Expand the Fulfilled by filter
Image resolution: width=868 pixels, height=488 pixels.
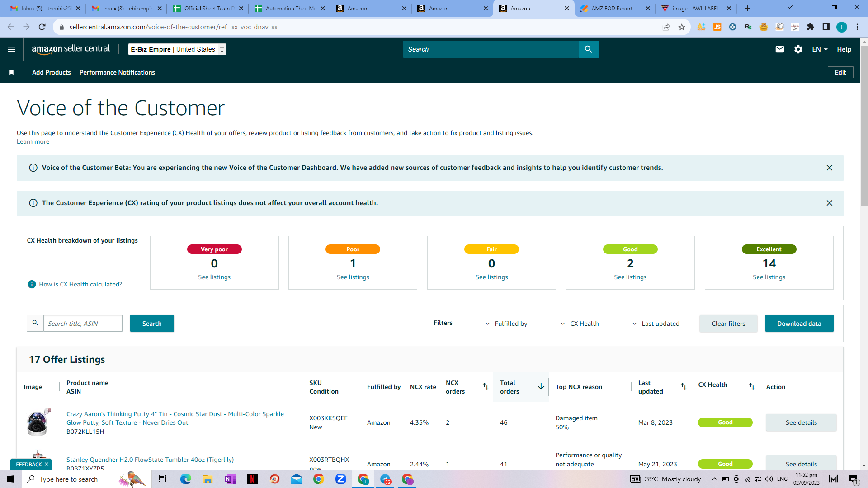tap(506, 324)
